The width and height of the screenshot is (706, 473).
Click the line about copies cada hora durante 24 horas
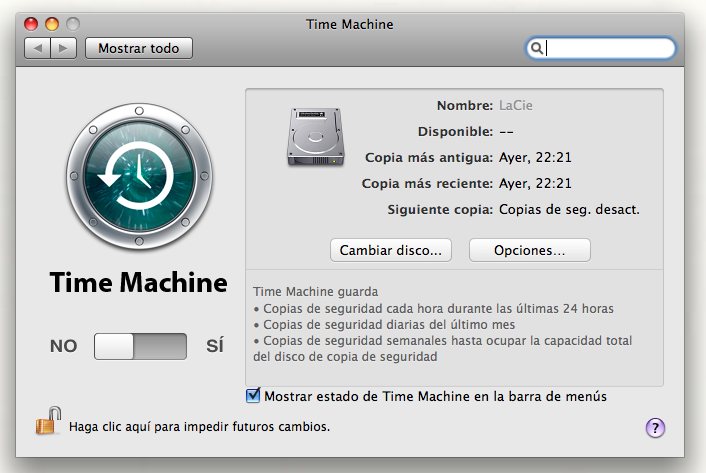pyautogui.click(x=434, y=309)
